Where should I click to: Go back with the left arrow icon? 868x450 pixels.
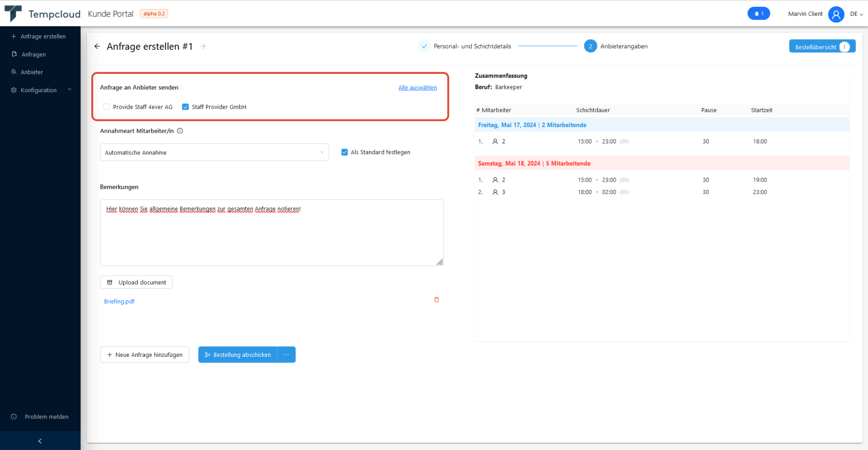97,46
